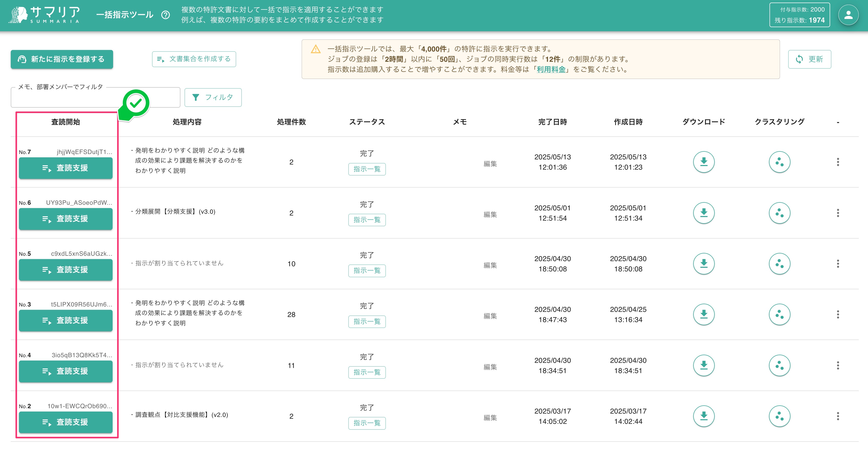Open clustering view for job No.3

pyautogui.click(x=779, y=314)
